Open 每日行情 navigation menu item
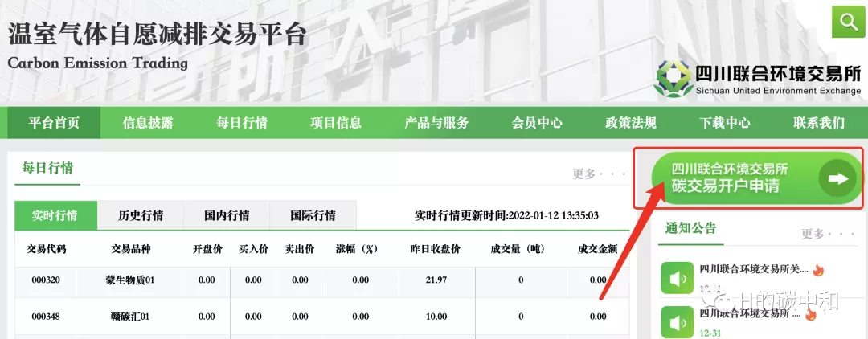Screen dimensions: 868x339 (242, 122)
